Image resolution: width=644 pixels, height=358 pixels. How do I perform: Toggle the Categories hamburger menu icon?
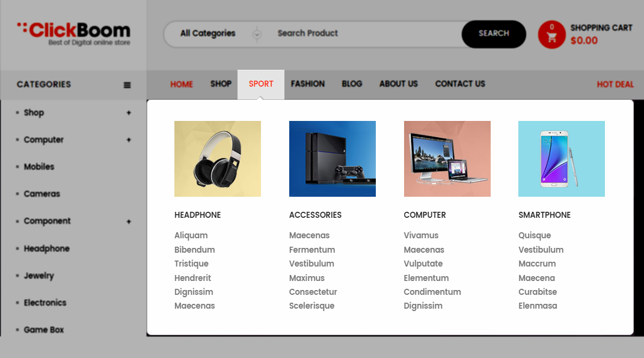click(x=127, y=85)
